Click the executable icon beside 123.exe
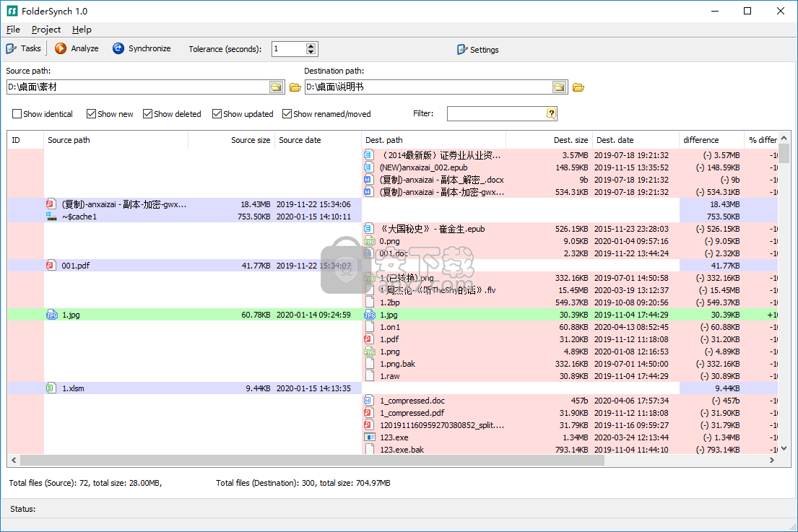The height and width of the screenshot is (532, 798). coord(370,437)
